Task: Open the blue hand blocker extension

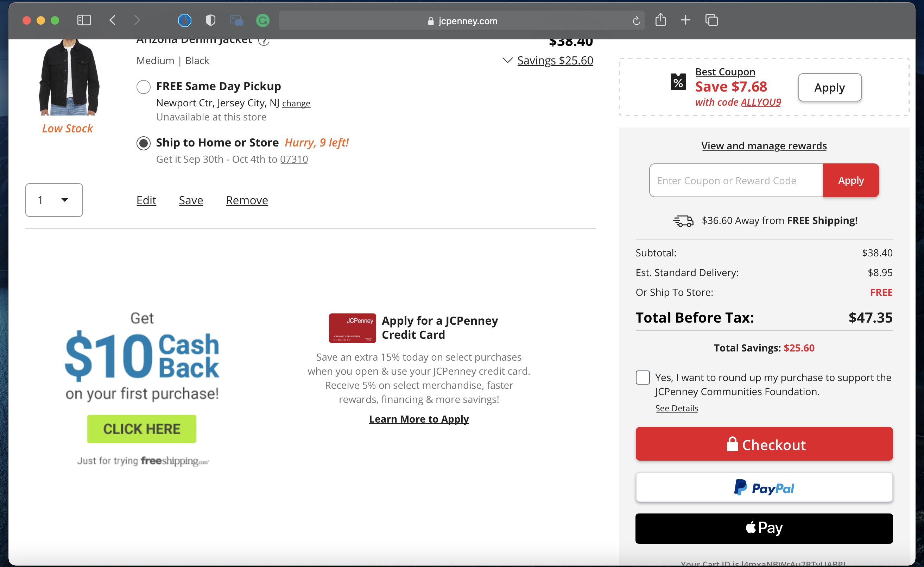Action: point(184,20)
